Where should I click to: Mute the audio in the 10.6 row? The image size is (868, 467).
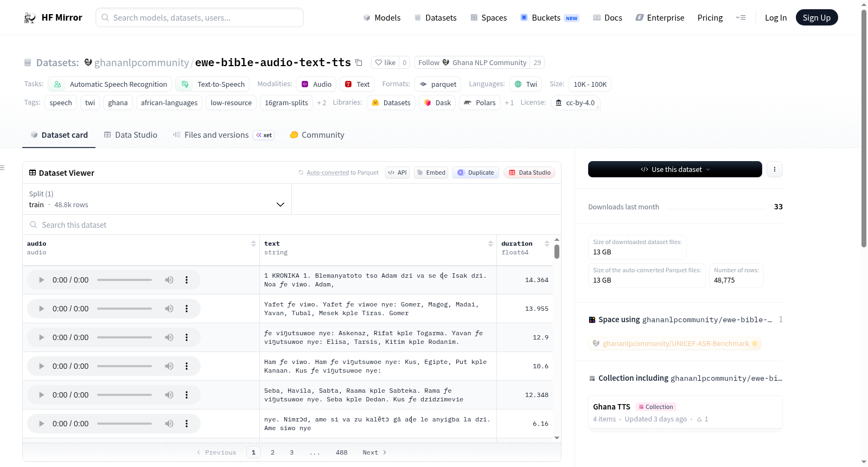(x=169, y=366)
